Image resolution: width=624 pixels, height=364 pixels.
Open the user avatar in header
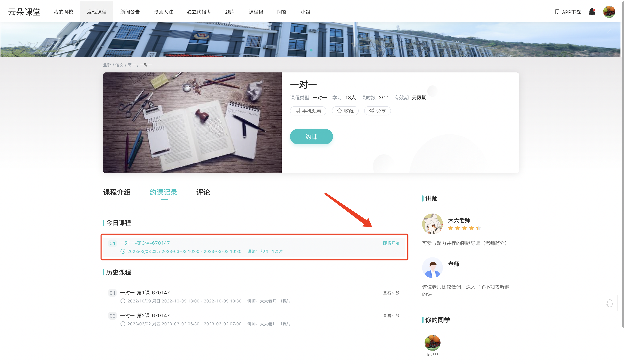(x=609, y=12)
